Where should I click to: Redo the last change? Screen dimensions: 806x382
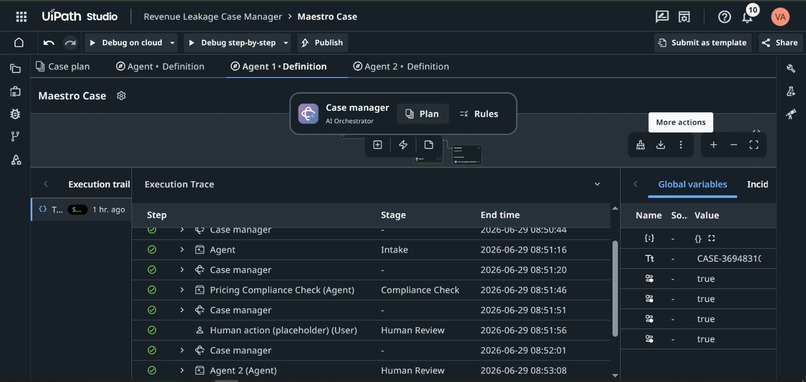coord(70,43)
